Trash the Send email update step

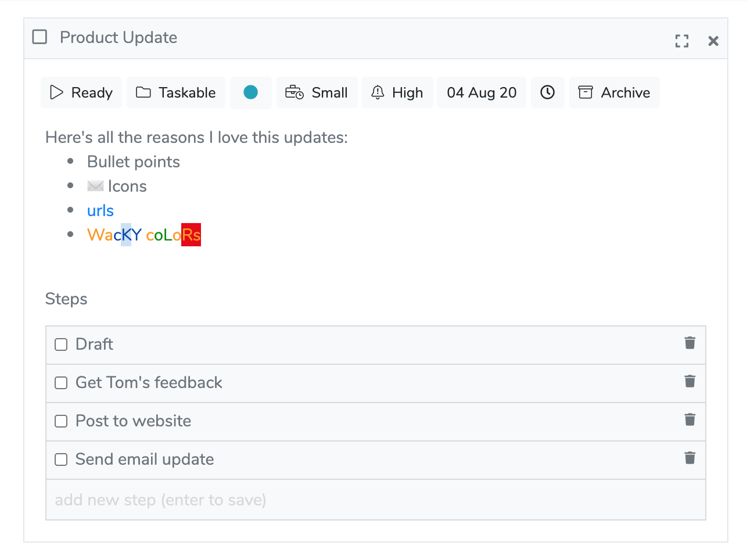click(x=689, y=458)
